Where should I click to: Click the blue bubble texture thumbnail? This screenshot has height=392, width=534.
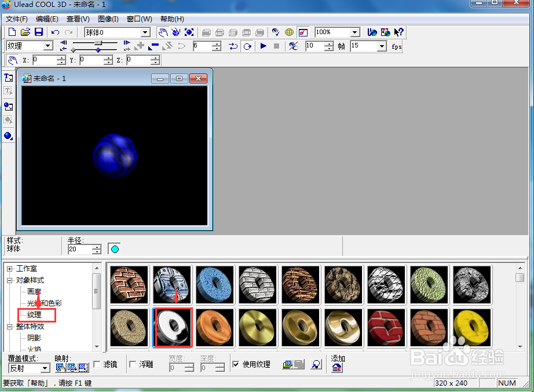[215, 285]
